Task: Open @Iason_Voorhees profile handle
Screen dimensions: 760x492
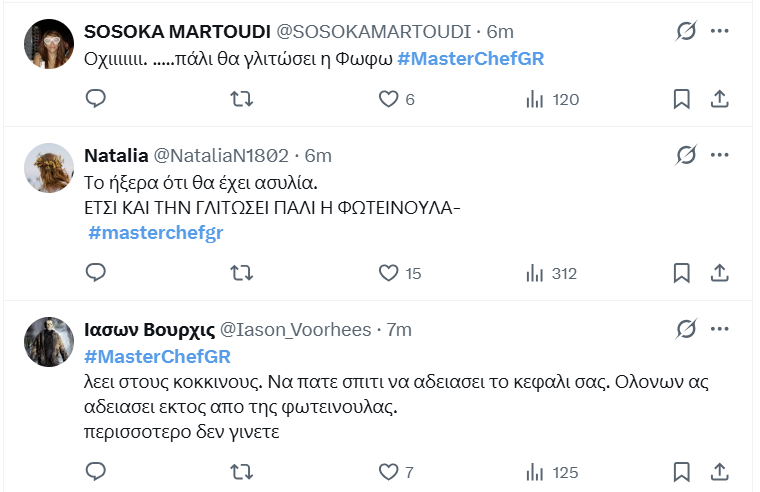Action: click(295, 330)
